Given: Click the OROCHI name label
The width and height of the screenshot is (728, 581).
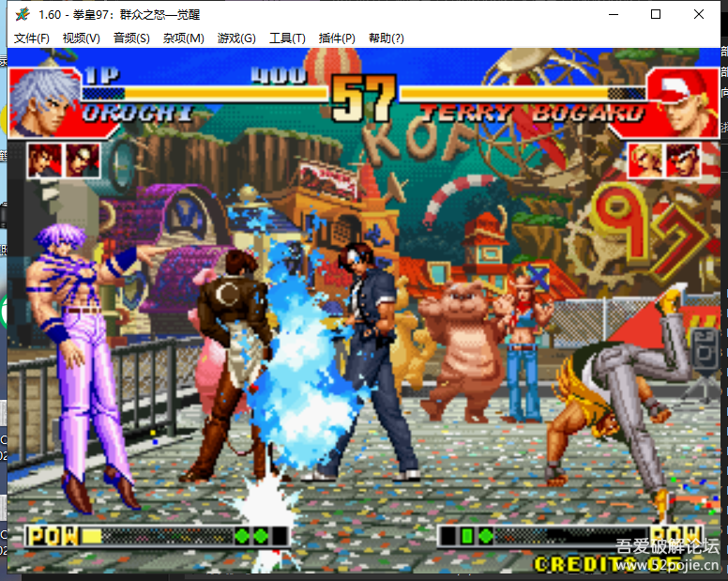Looking at the screenshot, I should pyautogui.click(x=138, y=113).
